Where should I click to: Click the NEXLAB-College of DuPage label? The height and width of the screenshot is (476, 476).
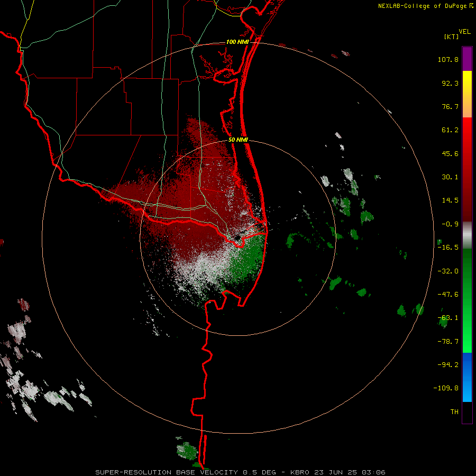(422, 6)
